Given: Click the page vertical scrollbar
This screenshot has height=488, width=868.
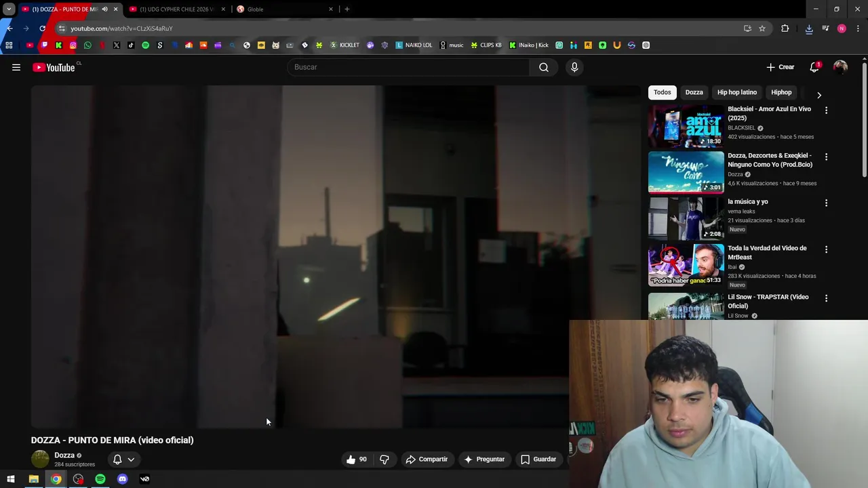Looking at the screenshot, I should click(x=865, y=119).
